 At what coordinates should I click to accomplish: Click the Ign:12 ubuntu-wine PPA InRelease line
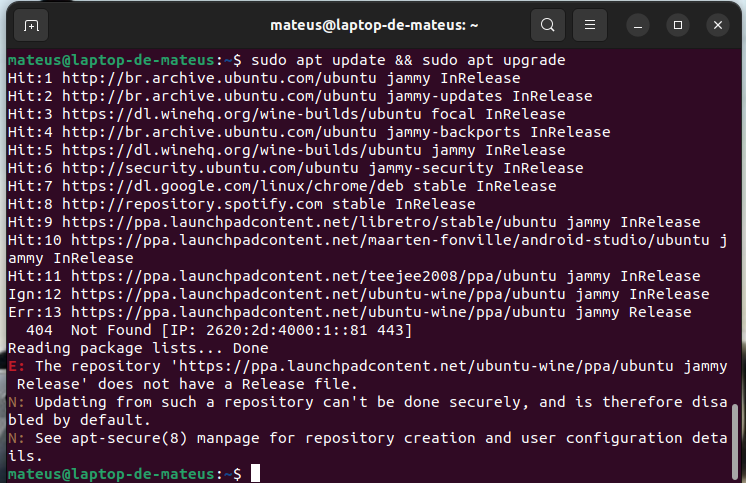click(x=359, y=295)
